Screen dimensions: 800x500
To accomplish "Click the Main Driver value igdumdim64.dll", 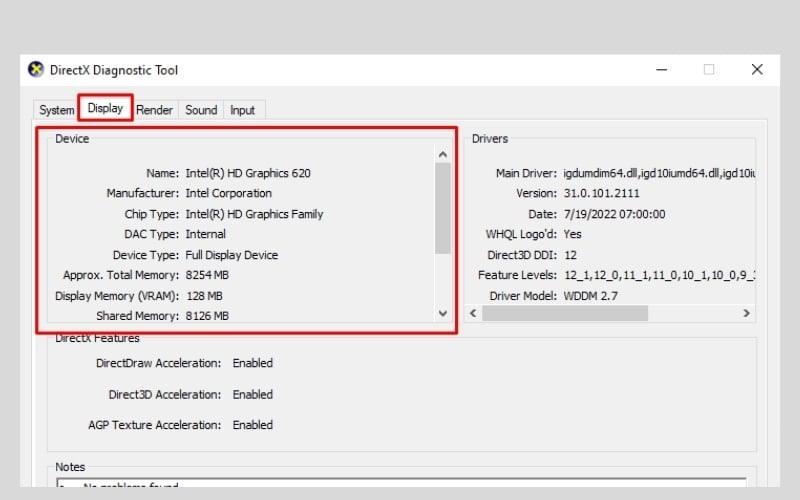I will coord(659,173).
